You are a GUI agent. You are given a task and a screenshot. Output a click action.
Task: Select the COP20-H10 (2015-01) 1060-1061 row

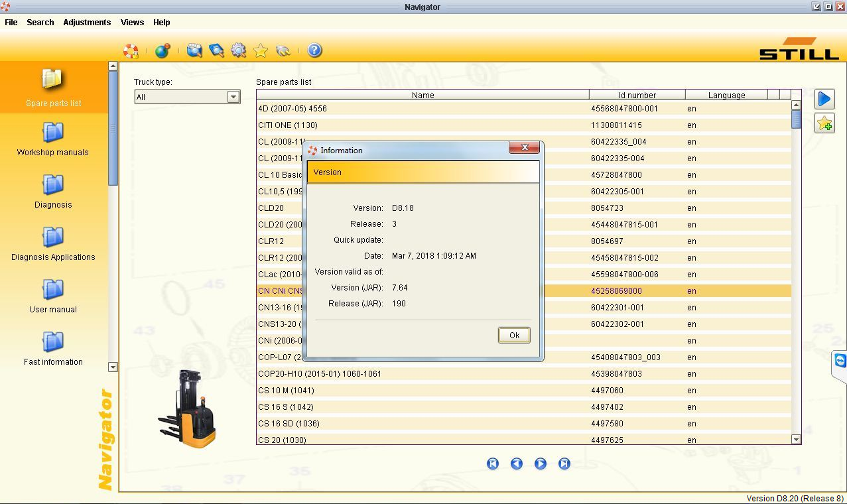point(524,373)
